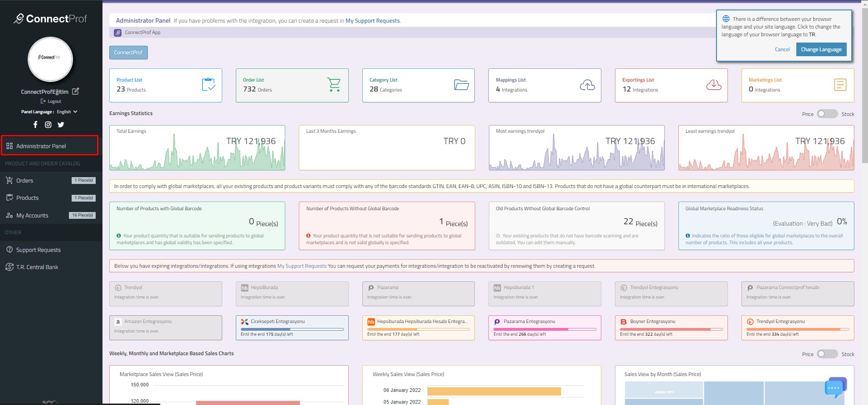Viewport: 868px width, 405px height.
Task: Toggle Price/Stock switch for Sales Charts
Action: [x=827, y=354]
